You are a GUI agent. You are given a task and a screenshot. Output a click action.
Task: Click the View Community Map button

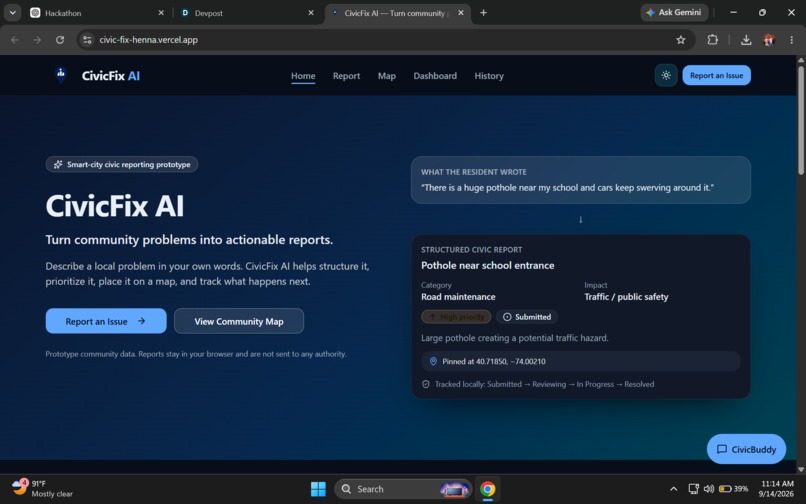[239, 321]
